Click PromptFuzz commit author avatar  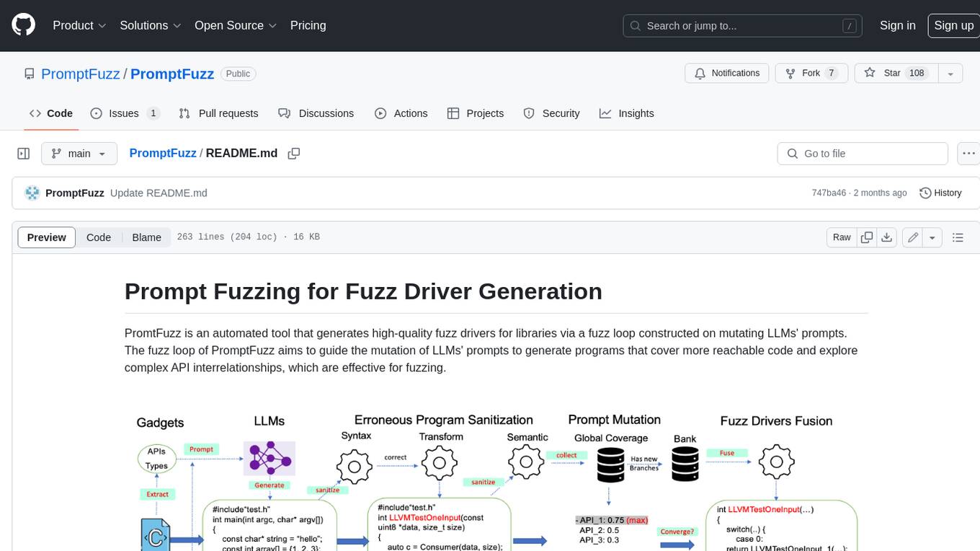pos(32,193)
